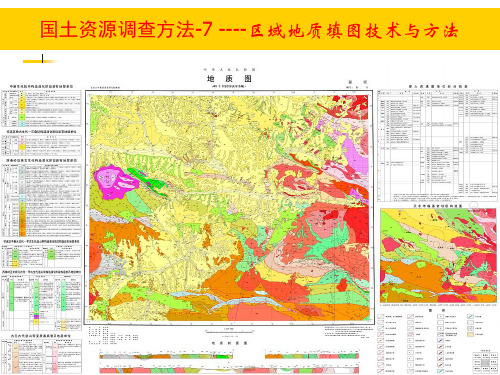Click the scale bar below the main map

point(229,331)
